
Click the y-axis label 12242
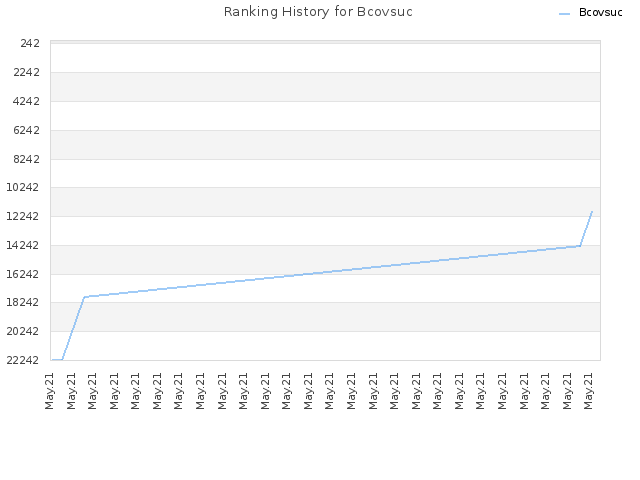coord(23,216)
